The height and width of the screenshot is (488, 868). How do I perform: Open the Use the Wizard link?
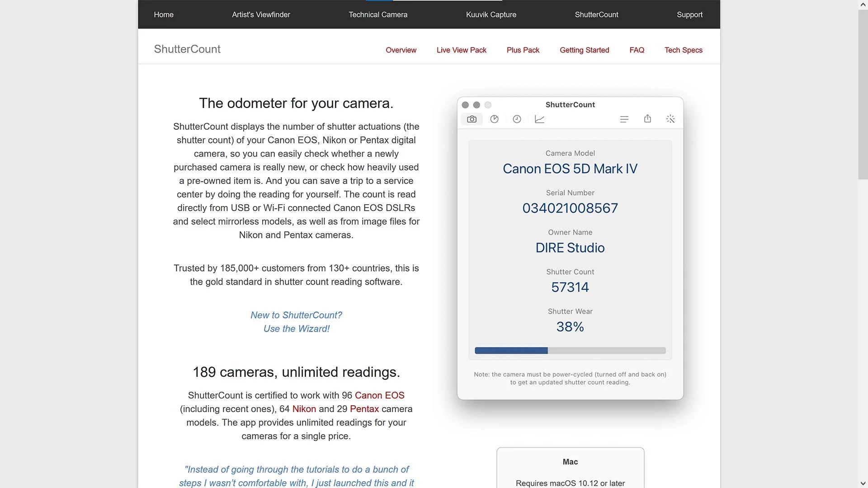(296, 328)
